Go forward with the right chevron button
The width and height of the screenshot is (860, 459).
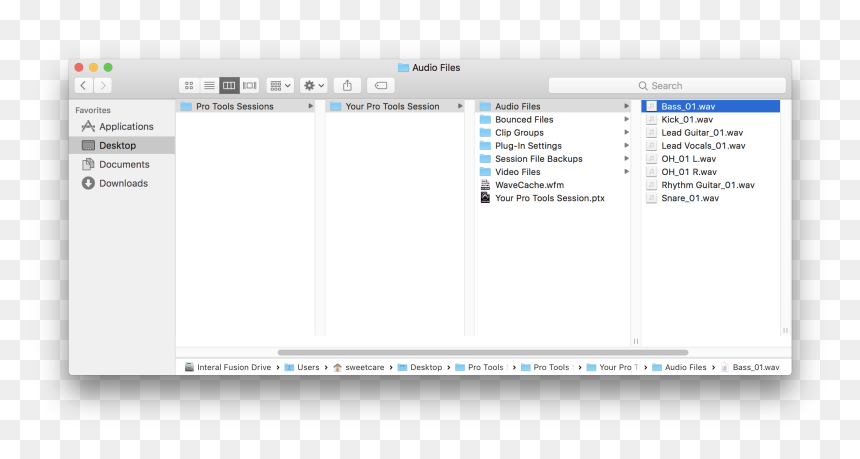coord(103,86)
